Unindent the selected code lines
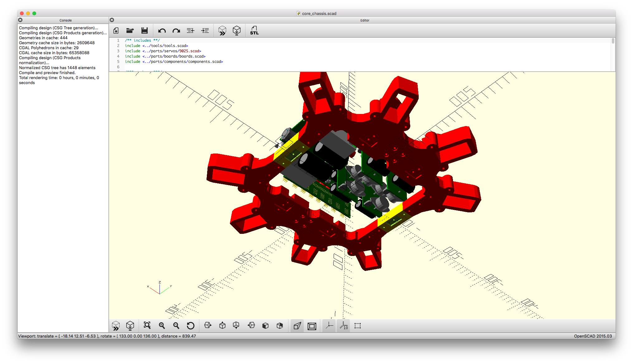 190,31
